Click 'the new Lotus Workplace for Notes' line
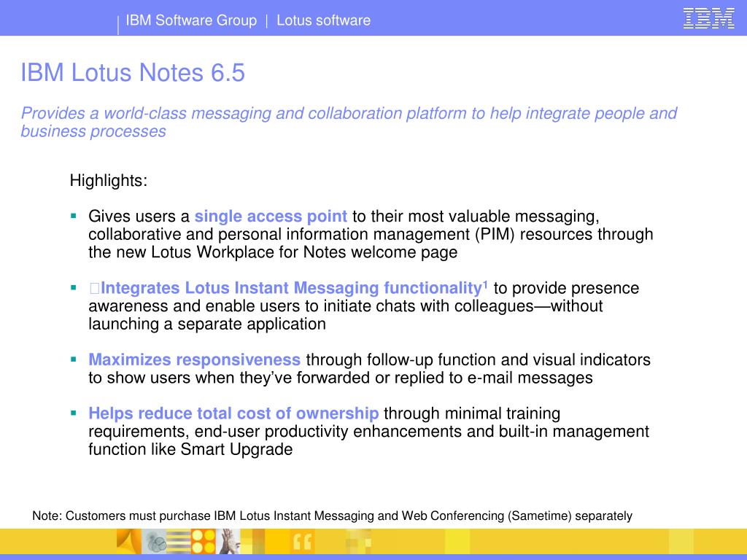747x560 pixels. coord(273,252)
